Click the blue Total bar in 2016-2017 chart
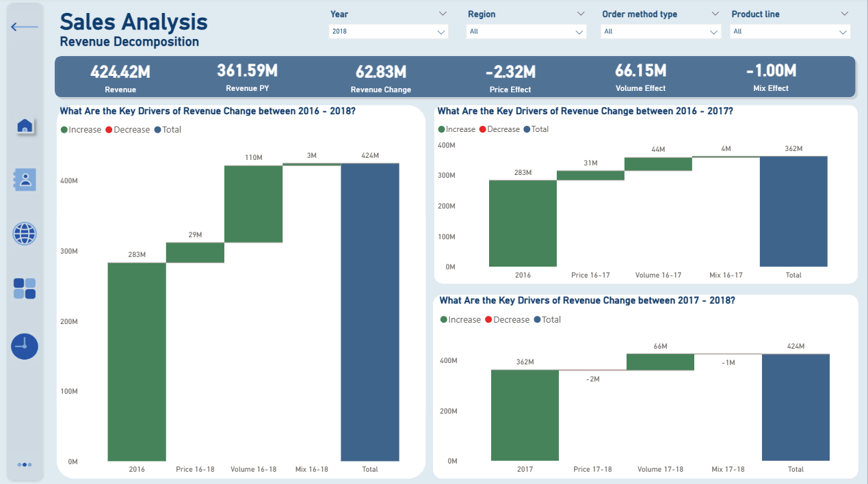The width and height of the screenshot is (868, 484). (793, 211)
